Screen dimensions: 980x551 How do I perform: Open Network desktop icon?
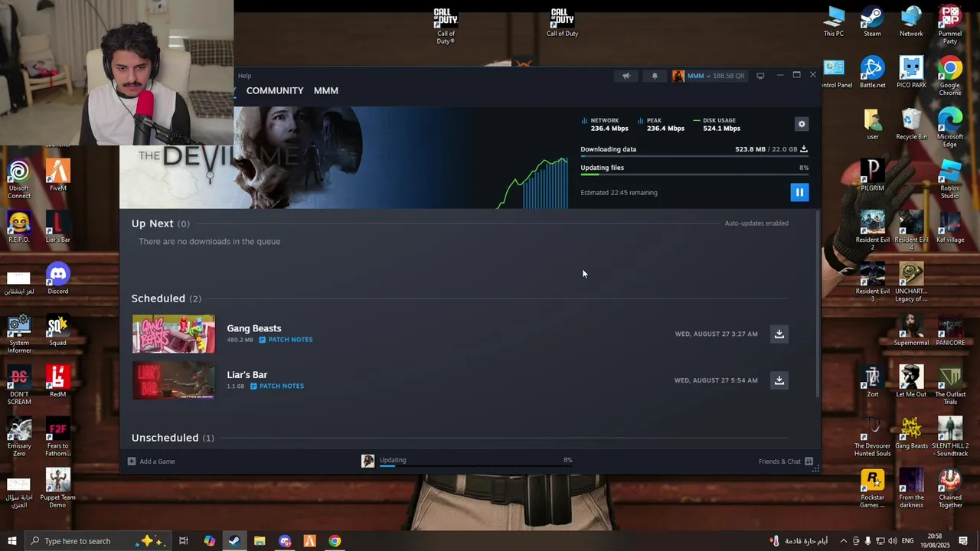click(911, 22)
